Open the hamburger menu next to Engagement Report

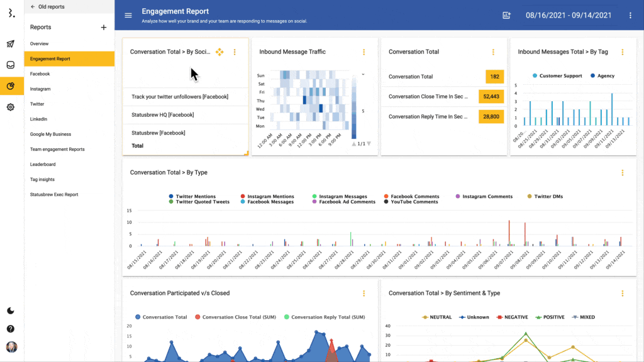click(128, 15)
